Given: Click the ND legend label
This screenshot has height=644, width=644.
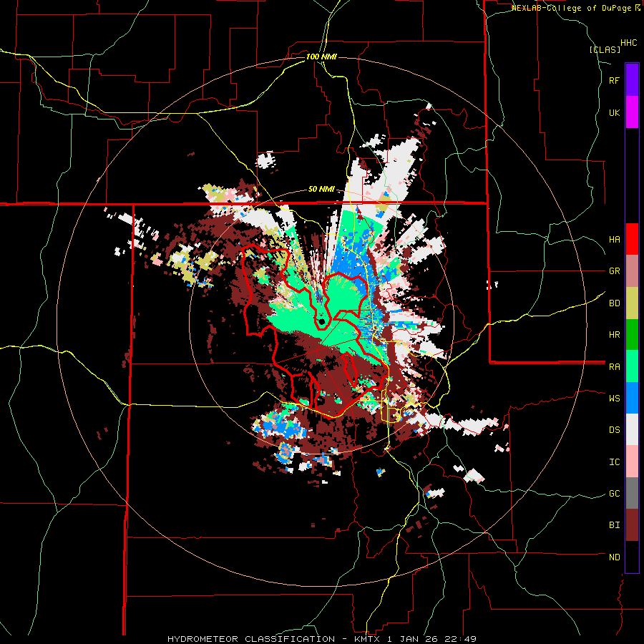Looking at the screenshot, I should [614, 557].
